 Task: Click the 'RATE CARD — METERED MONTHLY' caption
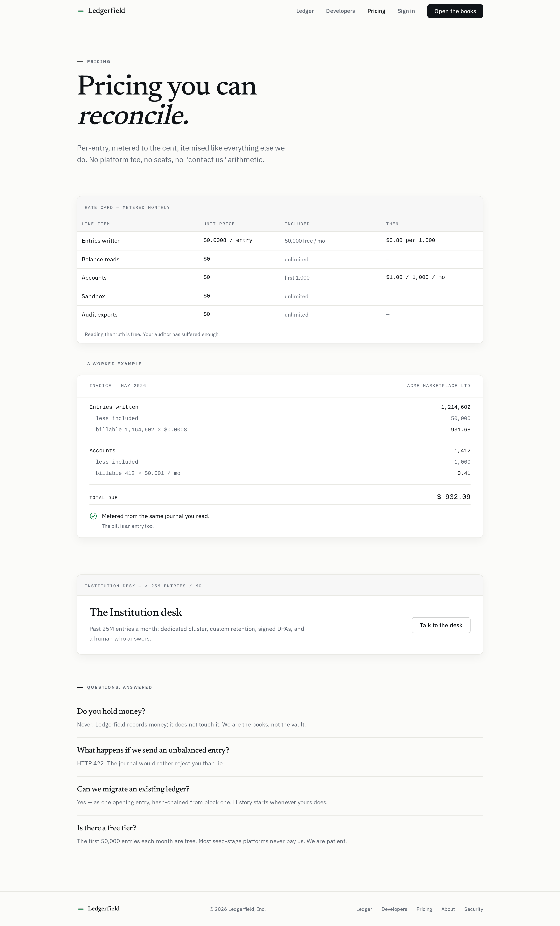pos(127,207)
